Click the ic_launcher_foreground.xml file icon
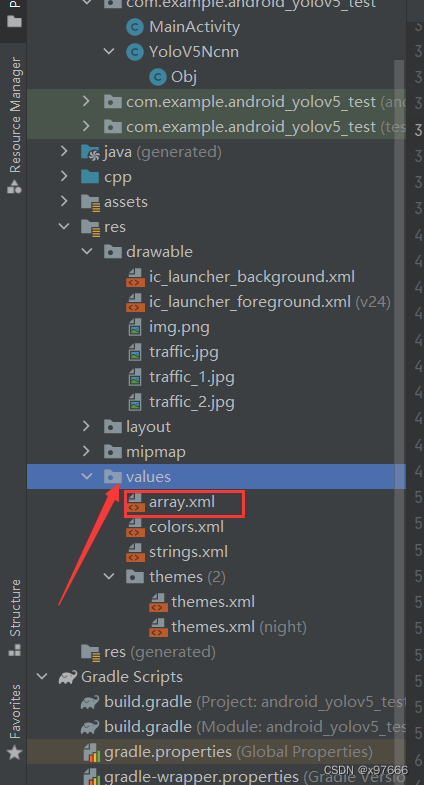The image size is (424, 785). (135, 302)
